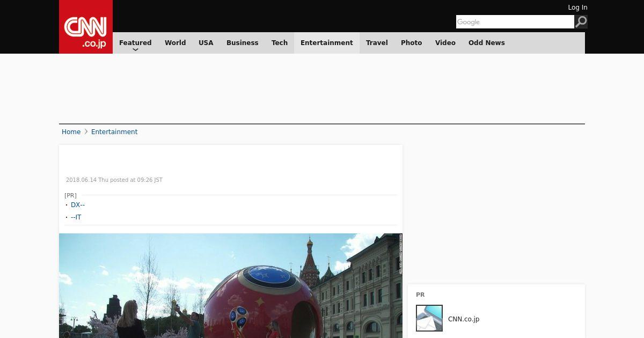The image size is (644, 338).
Task: Select the Travel menu item
Action: pyautogui.click(x=377, y=43)
